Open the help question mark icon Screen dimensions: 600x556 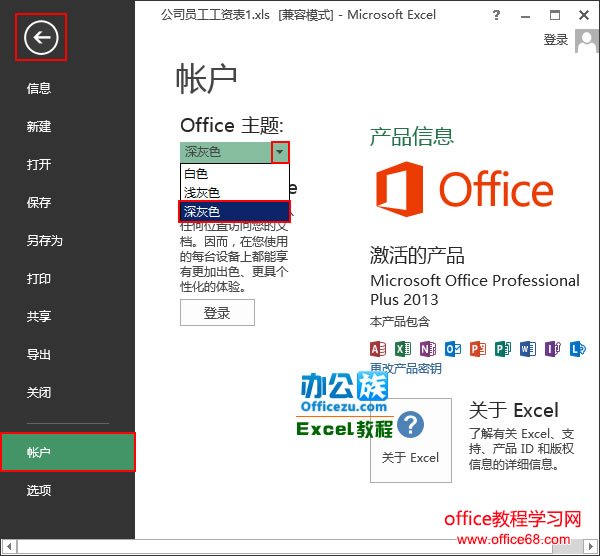(x=496, y=16)
